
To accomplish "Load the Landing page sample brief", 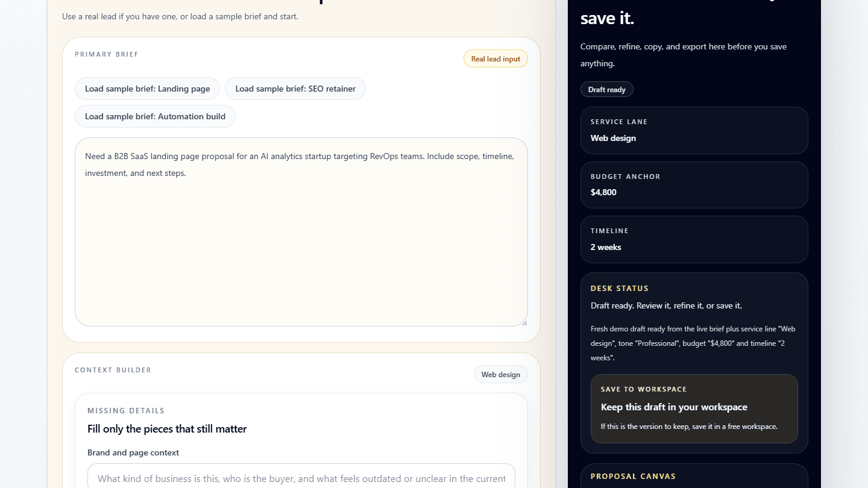I will pyautogui.click(x=147, y=89).
